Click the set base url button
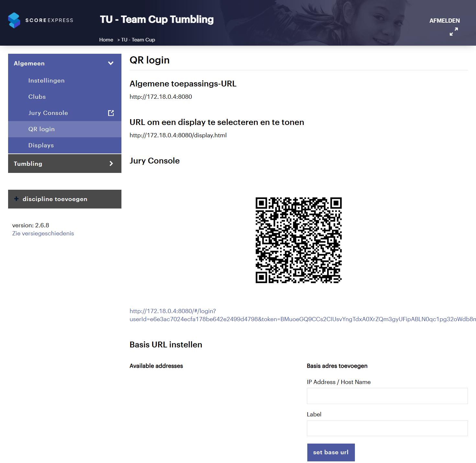This screenshot has height=463, width=476. pos(331,452)
